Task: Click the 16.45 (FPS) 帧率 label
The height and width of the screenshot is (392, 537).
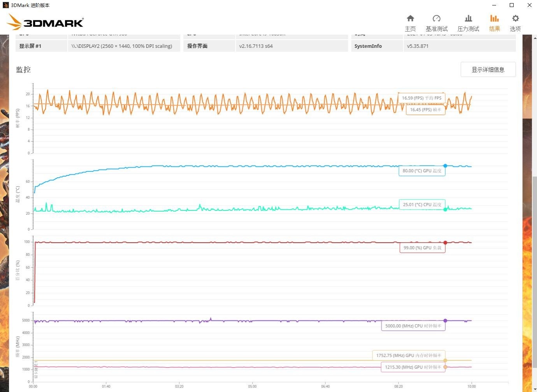Action: (425, 110)
